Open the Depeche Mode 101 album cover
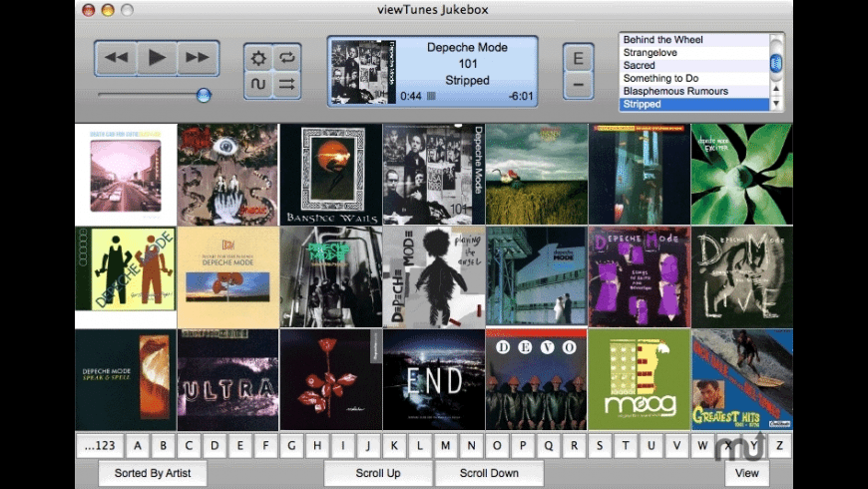The width and height of the screenshot is (868, 489). coord(434,175)
